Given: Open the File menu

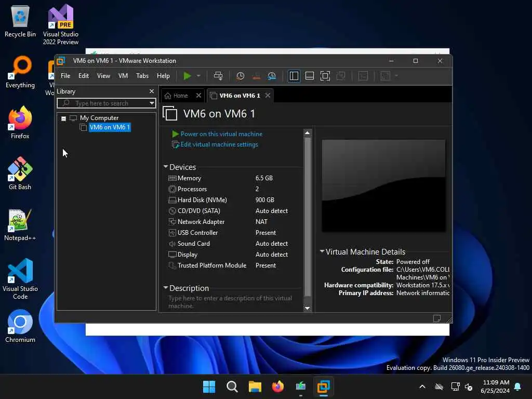Looking at the screenshot, I should [x=65, y=76].
